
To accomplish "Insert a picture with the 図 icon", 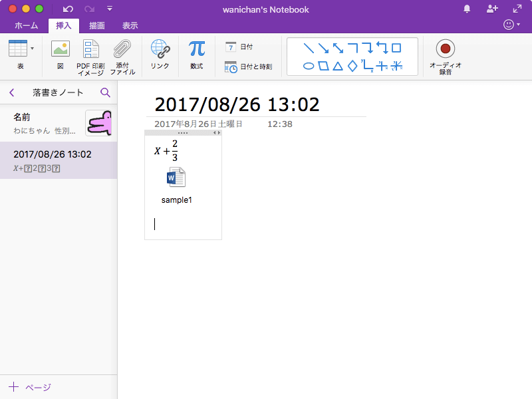I will pos(61,49).
